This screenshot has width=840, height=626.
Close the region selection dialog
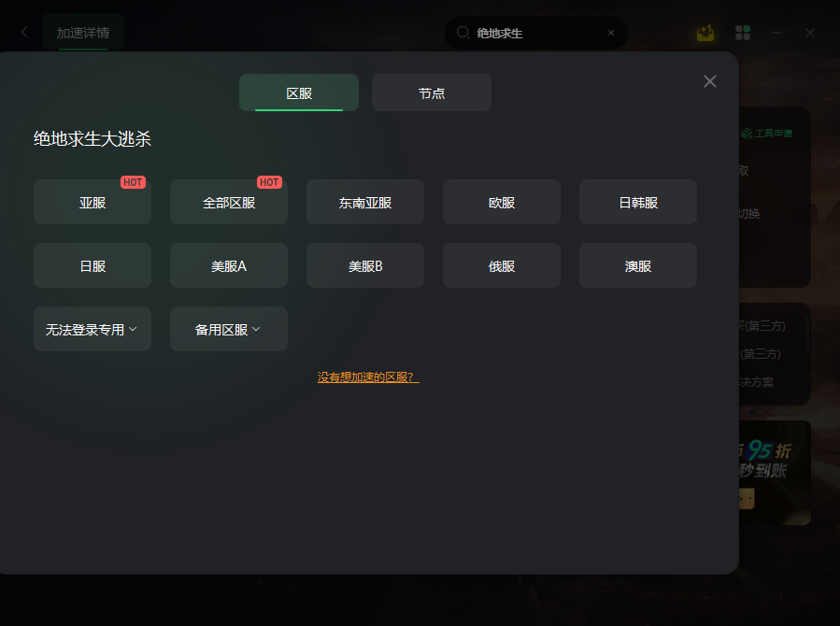click(x=710, y=81)
